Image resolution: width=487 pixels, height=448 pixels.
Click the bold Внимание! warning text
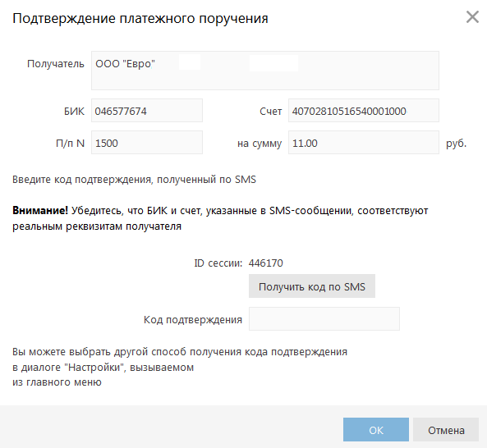click(x=40, y=210)
